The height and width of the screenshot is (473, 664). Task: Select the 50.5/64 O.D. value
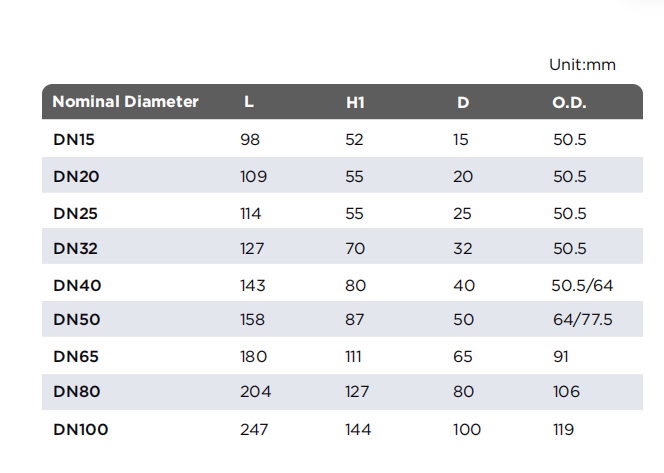pos(582,285)
